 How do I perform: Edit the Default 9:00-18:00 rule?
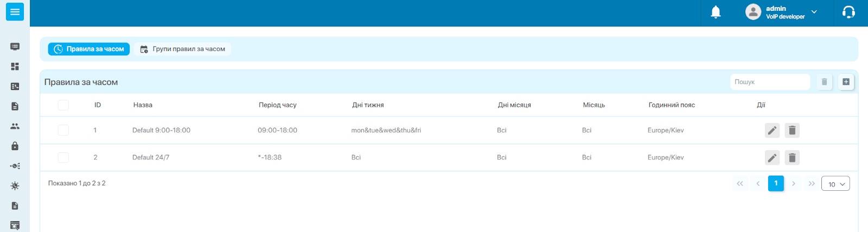coord(772,131)
